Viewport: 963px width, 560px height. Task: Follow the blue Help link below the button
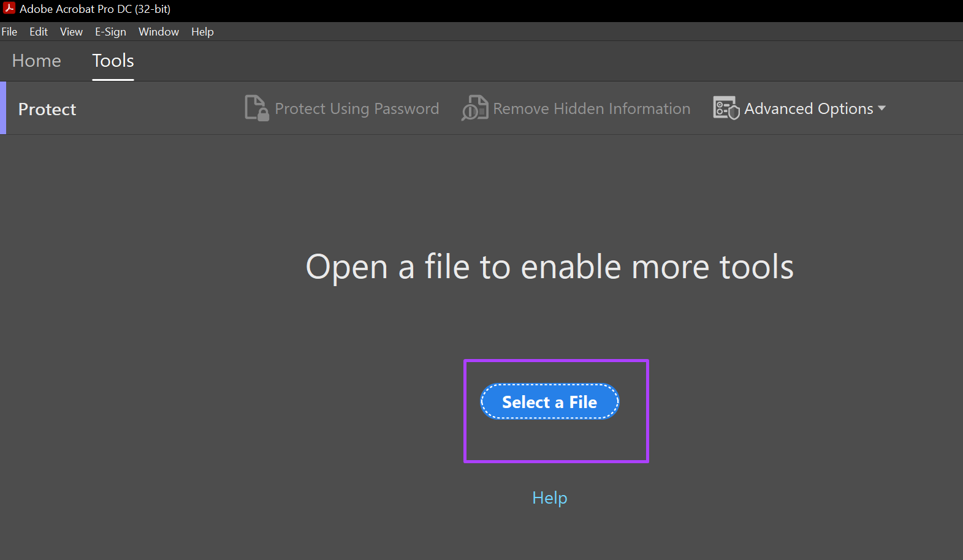coord(549,498)
